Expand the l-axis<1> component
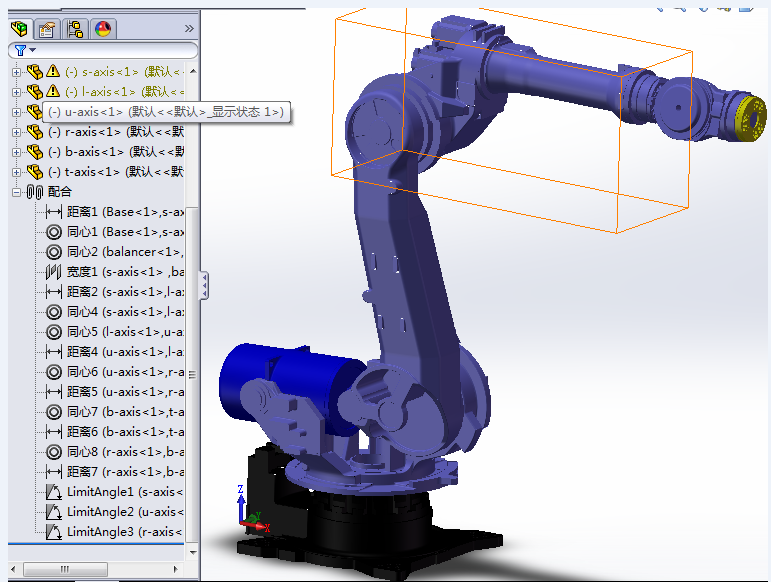Screen dimensions: 771x582 click(16, 92)
